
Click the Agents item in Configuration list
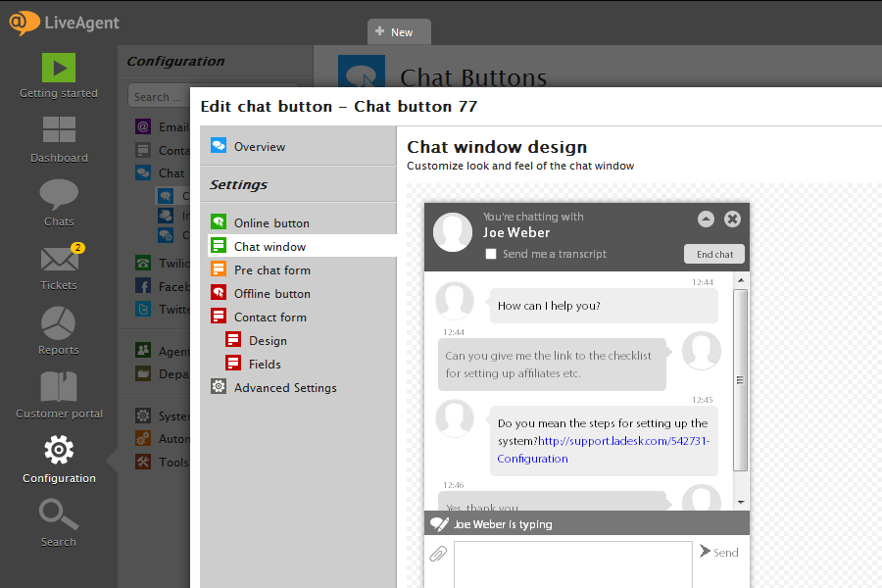[163, 351]
